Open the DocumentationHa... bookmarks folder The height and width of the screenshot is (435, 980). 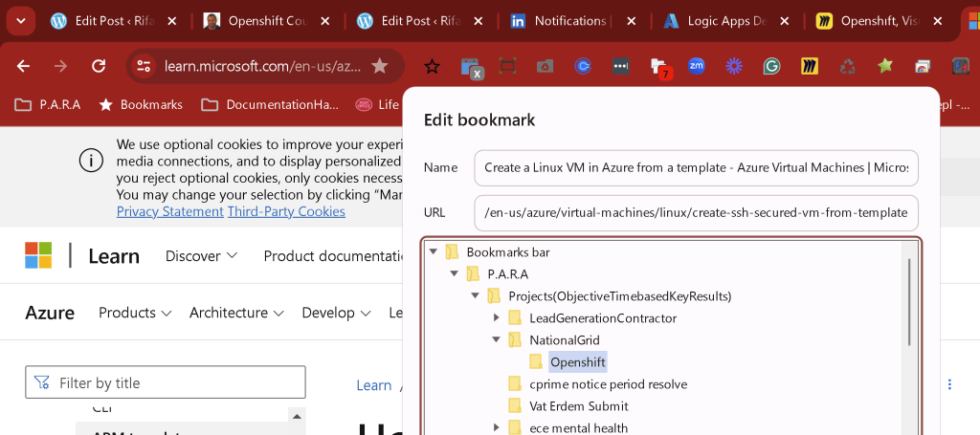pyautogui.click(x=270, y=105)
